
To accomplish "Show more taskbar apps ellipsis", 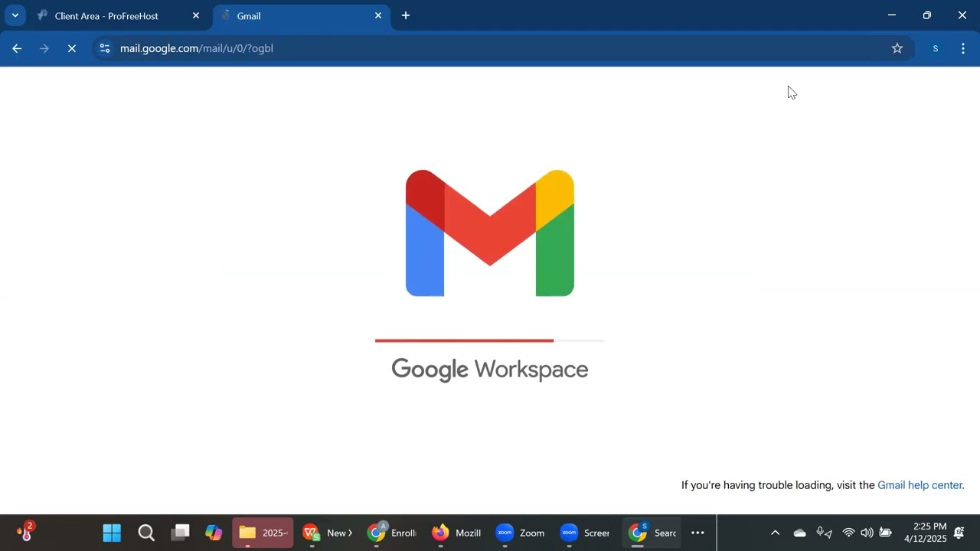I will coord(697,533).
